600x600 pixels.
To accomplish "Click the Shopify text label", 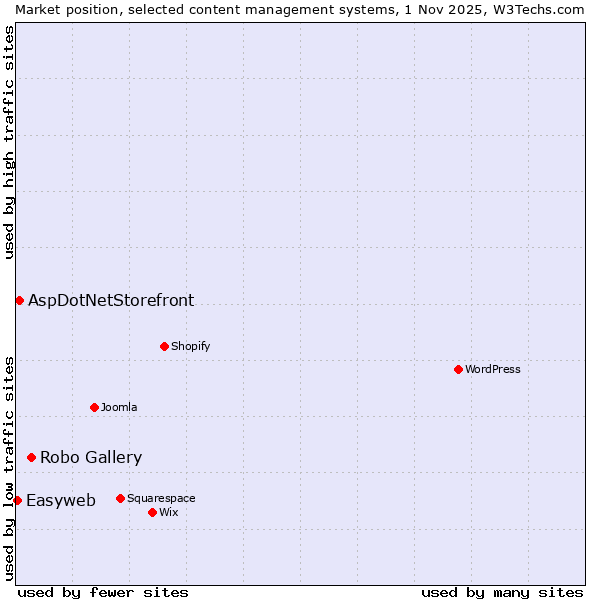I will tap(190, 346).
